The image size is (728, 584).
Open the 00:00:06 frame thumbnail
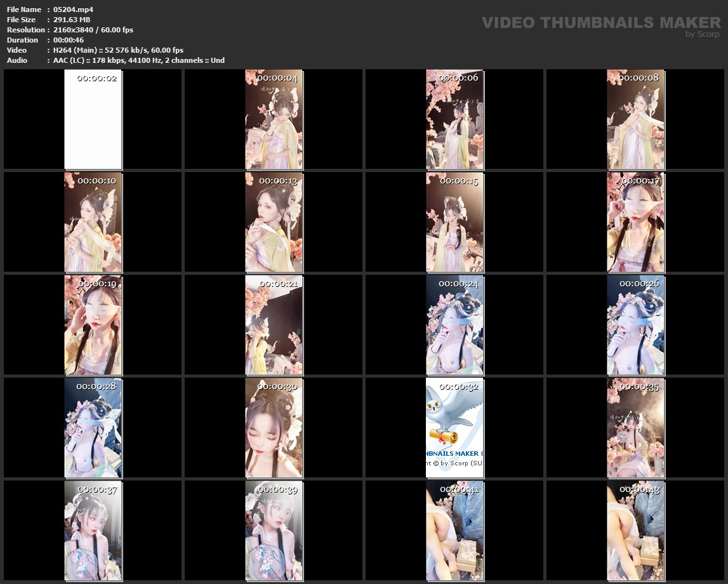pyautogui.click(x=454, y=119)
